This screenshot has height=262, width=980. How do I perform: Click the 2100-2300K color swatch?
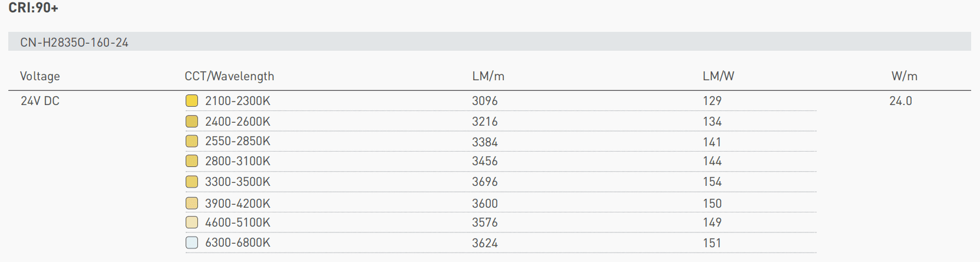pyautogui.click(x=192, y=101)
